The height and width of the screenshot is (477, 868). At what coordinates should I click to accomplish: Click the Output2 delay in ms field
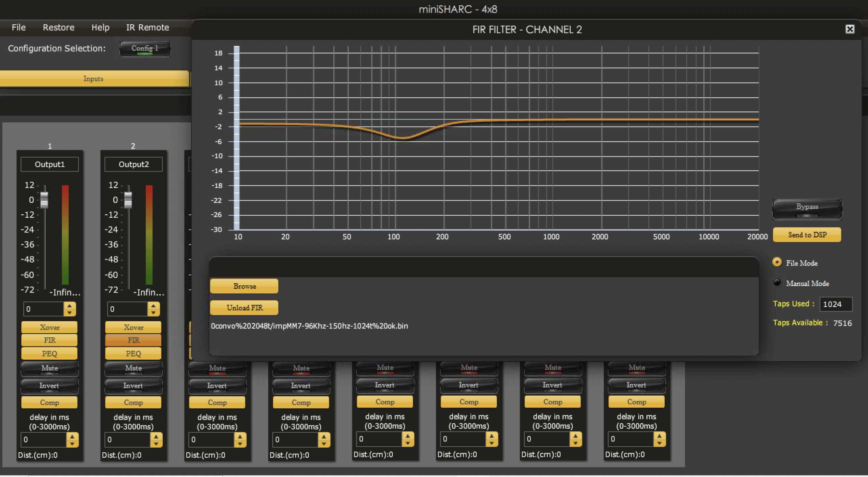coord(128,439)
